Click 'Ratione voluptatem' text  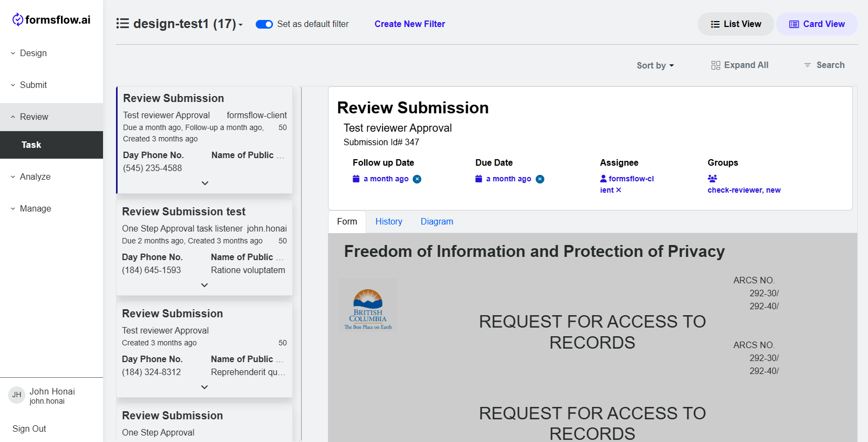[248, 270]
